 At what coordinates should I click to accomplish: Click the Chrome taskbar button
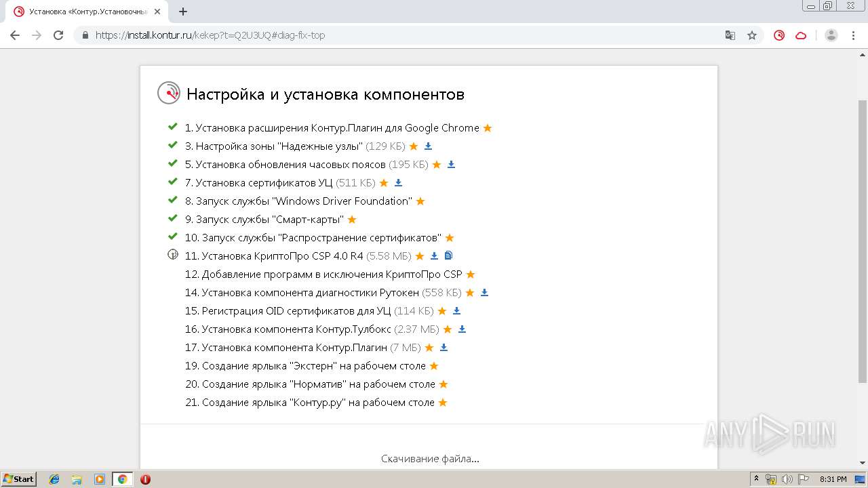(122, 479)
